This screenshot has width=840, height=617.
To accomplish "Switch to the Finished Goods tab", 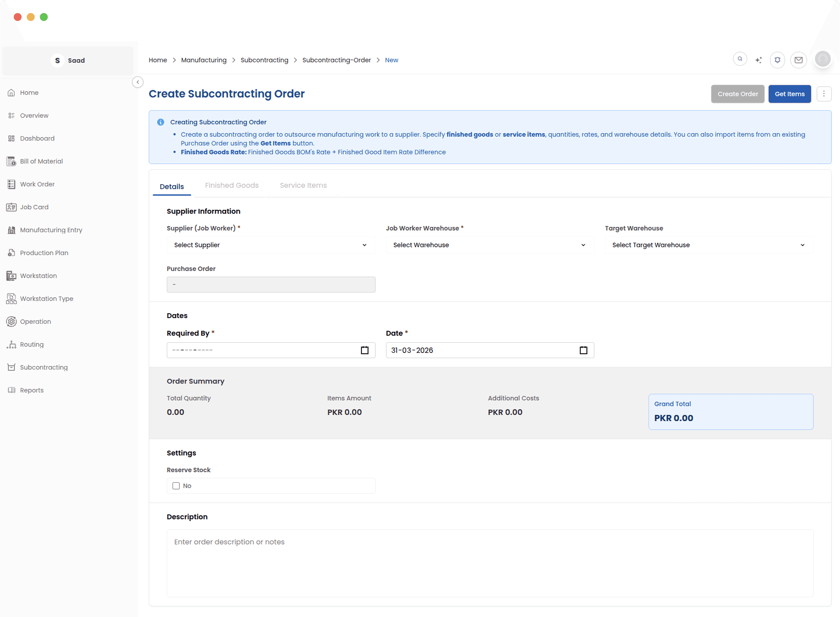I will (x=232, y=185).
